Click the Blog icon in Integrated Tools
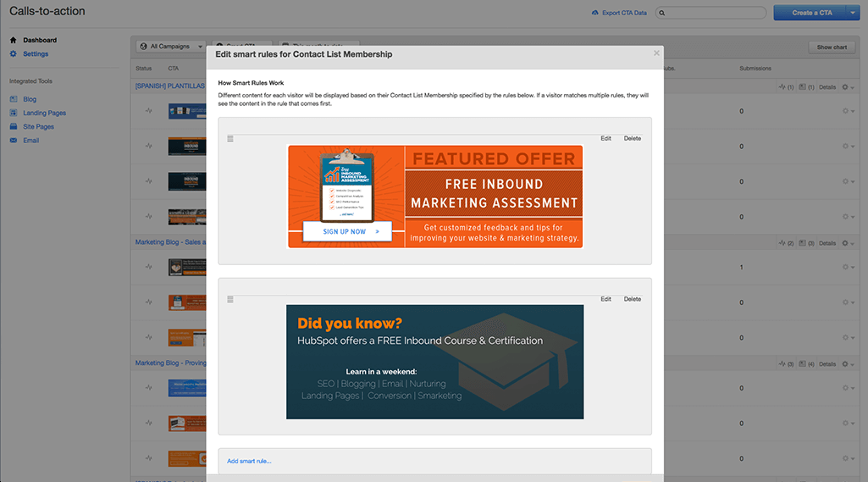This screenshot has width=868, height=482. tap(14, 99)
